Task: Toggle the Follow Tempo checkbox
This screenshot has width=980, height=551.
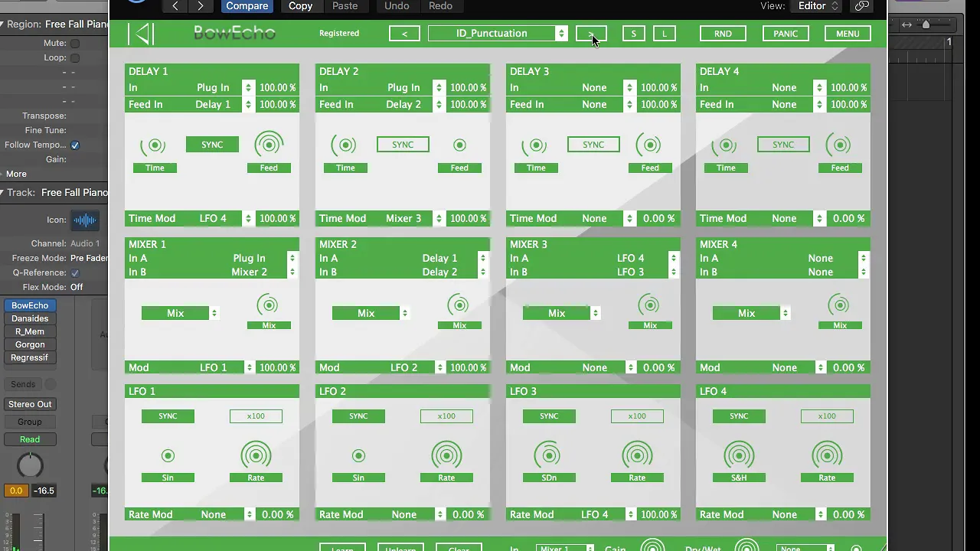Action: (x=75, y=145)
